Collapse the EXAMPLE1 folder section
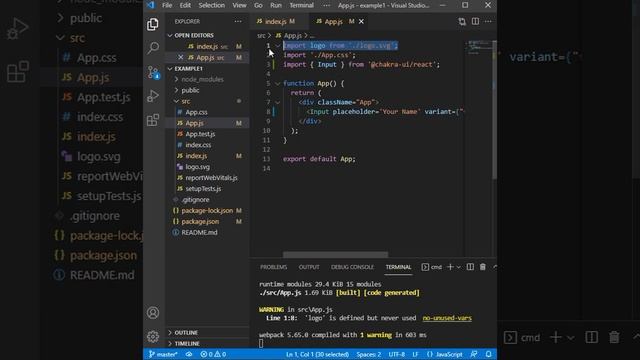640x360 pixels. click(x=189, y=69)
